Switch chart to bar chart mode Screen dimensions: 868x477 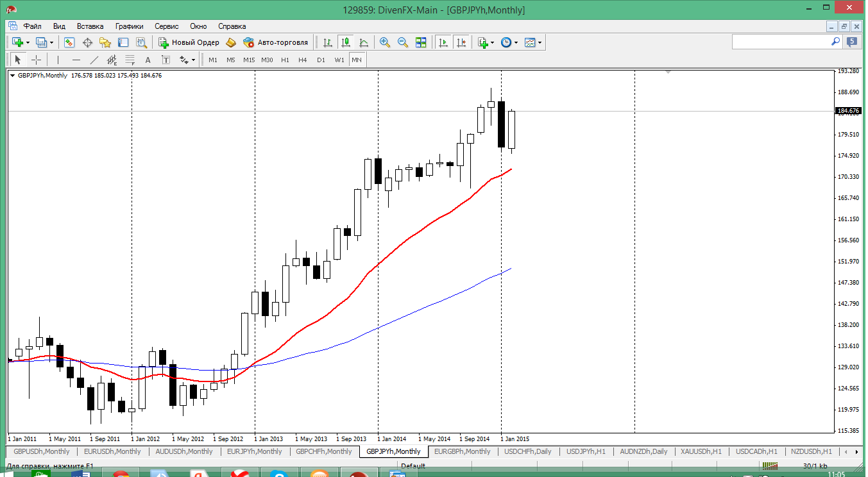328,42
